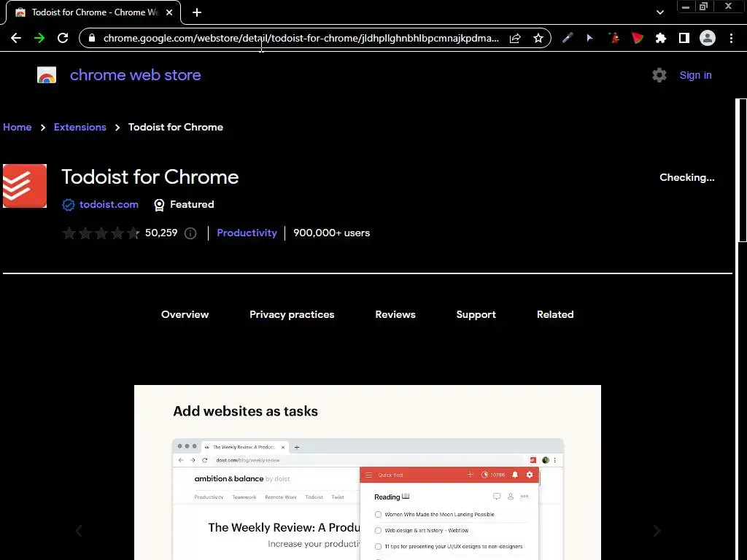Open the Productivity category link
Image resolution: width=747 pixels, height=560 pixels.
click(247, 233)
